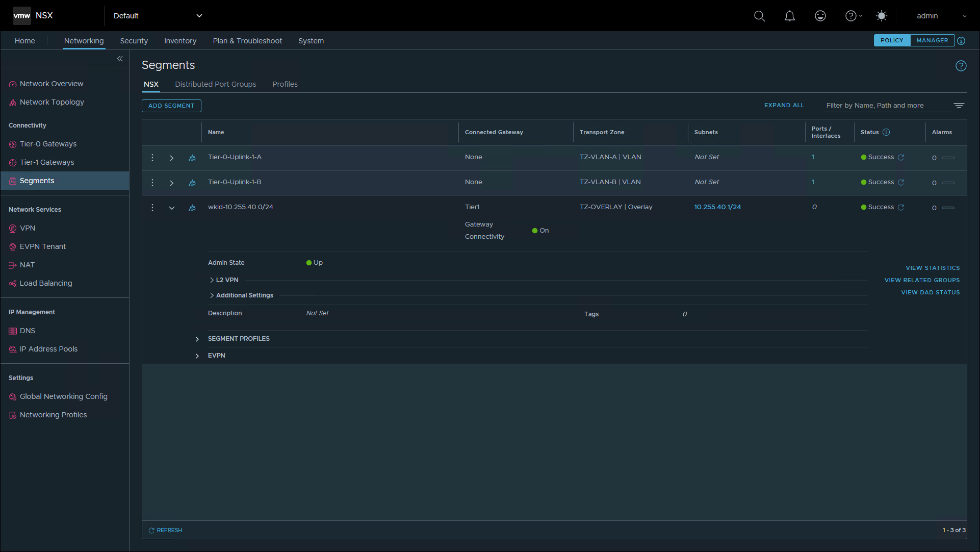This screenshot has width=980, height=552.
Task: Click alarms indicator bar for wkld-10.255.40.0/24
Action: click(948, 208)
